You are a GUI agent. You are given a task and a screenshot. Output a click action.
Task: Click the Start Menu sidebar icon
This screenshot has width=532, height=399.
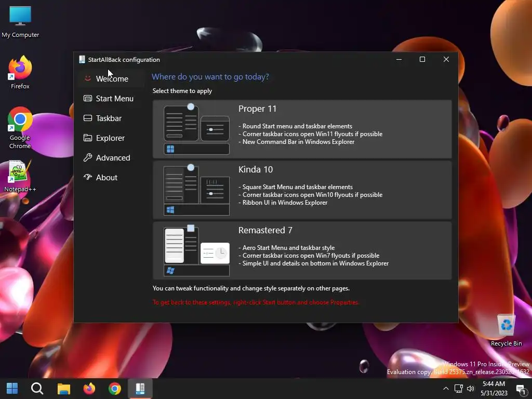tap(87, 98)
